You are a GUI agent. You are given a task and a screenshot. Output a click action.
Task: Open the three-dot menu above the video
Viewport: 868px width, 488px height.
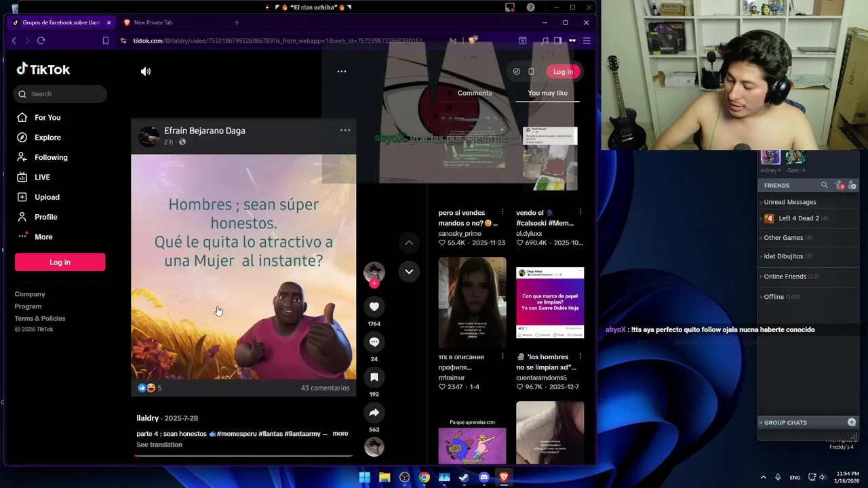tap(342, 71)
